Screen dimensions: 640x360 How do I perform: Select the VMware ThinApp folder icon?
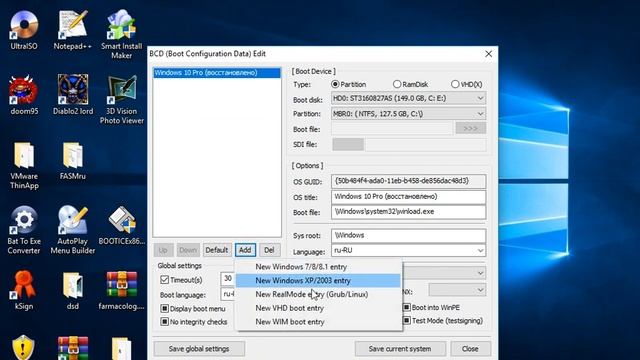(24, 165)
